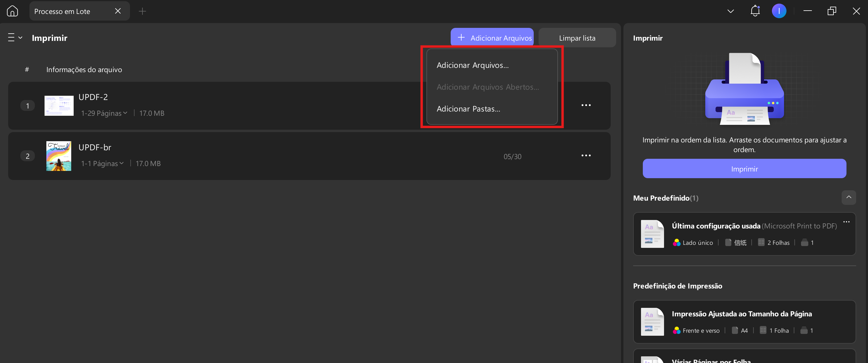Click the Adicionar Arquivos button

tap(492, 38)
